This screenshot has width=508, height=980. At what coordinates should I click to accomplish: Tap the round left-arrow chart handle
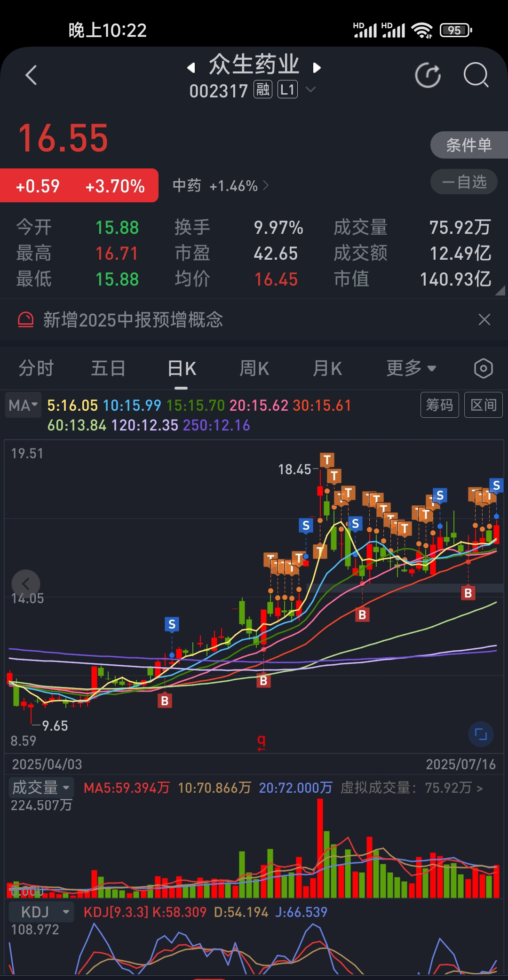coord(26,584)
